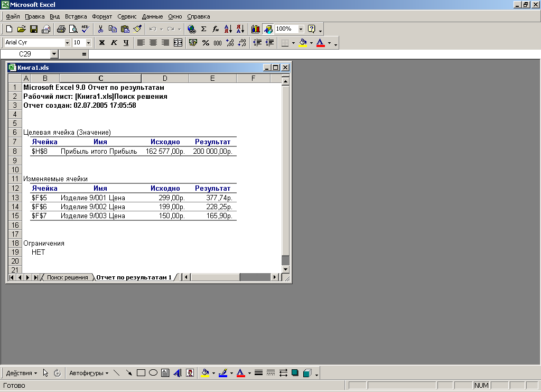Image resolution: width=541 pixels, height=392 pixels.
Task: Open the Arial Cyr font dropdown
Action: (x=67, y=43)
